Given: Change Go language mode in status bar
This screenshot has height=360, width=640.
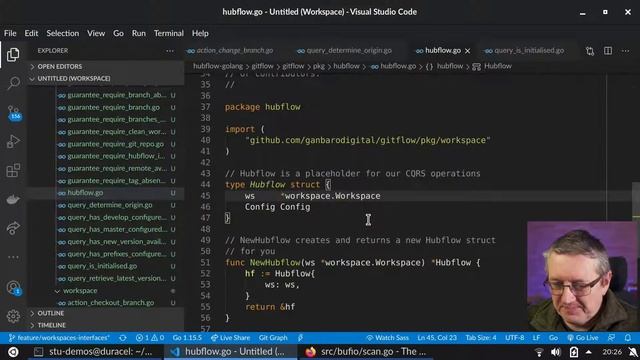Looking at the screenshot, I should 553,338.
